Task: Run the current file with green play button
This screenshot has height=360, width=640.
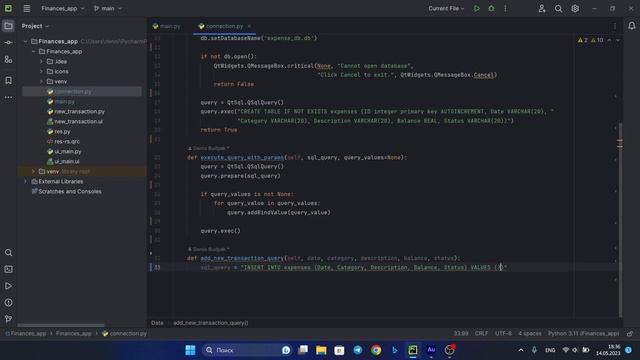Action: point(476,8)
